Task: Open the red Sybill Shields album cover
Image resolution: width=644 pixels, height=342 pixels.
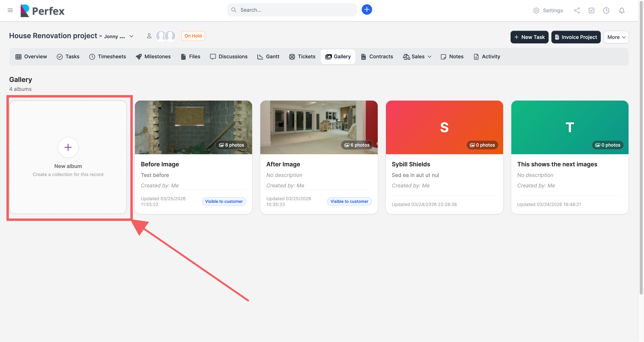Action: point(444,127)
